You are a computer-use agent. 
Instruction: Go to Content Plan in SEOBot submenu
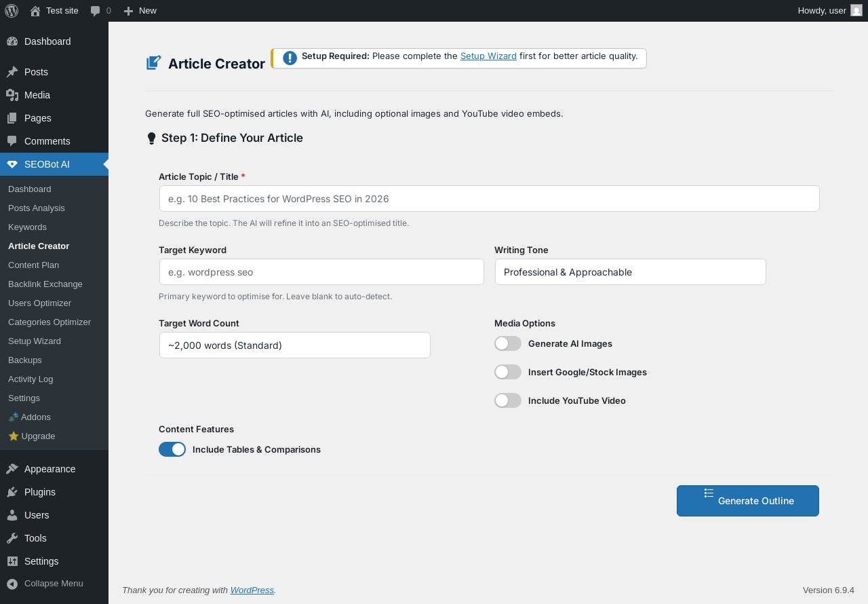[x=33, y=265]
